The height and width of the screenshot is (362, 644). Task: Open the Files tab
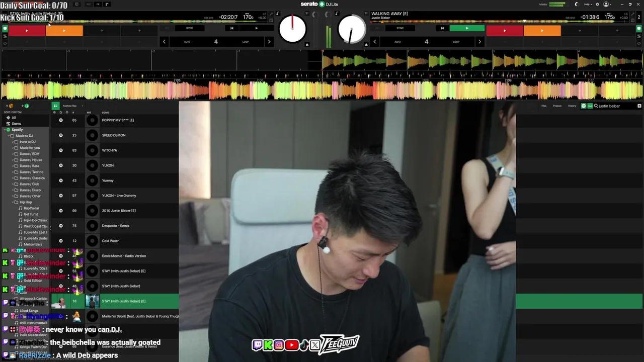tap(544, 106)
